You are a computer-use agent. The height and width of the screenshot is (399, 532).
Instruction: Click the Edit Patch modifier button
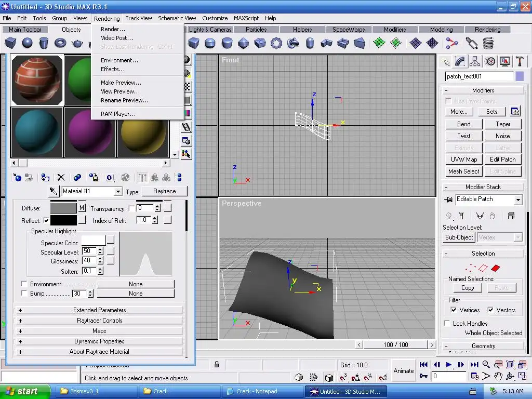502,159
